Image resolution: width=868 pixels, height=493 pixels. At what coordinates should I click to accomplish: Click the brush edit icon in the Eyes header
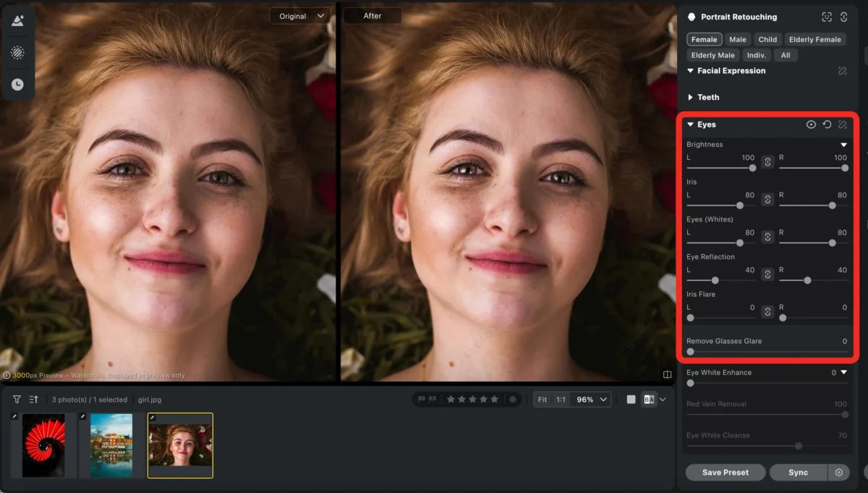[843, 124]
